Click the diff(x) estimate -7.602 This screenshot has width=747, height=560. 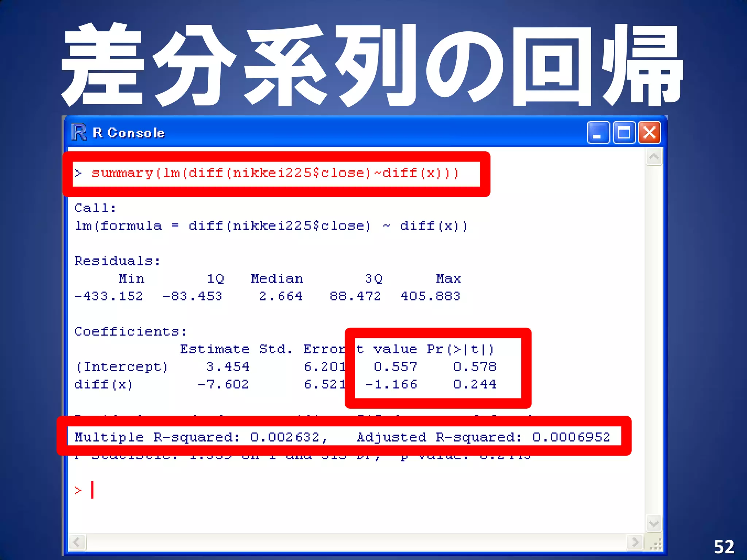coord(223,385)
